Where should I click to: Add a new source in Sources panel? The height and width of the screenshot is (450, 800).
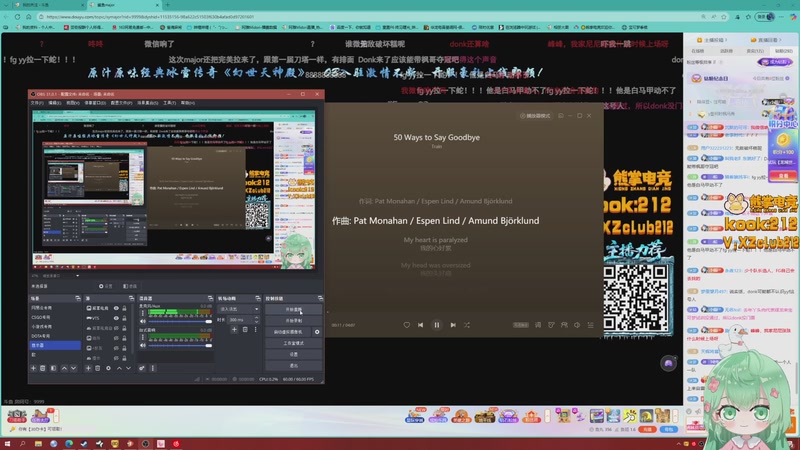(88, 368)
